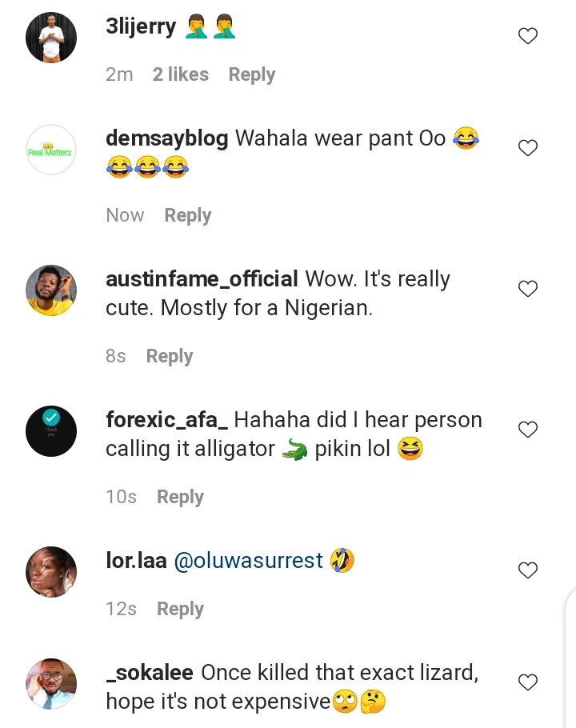The height and width of the screenshot is (728, 576).
Task: View the 2 likes on 3lijerry's comment
Action: (x=180, y=74)
